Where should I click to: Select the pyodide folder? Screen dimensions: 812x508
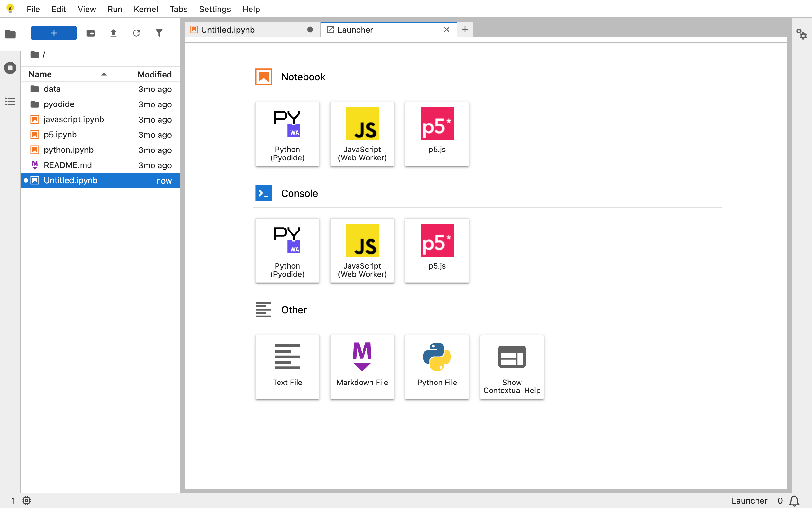pyautogui.click(x=100, y=104)
